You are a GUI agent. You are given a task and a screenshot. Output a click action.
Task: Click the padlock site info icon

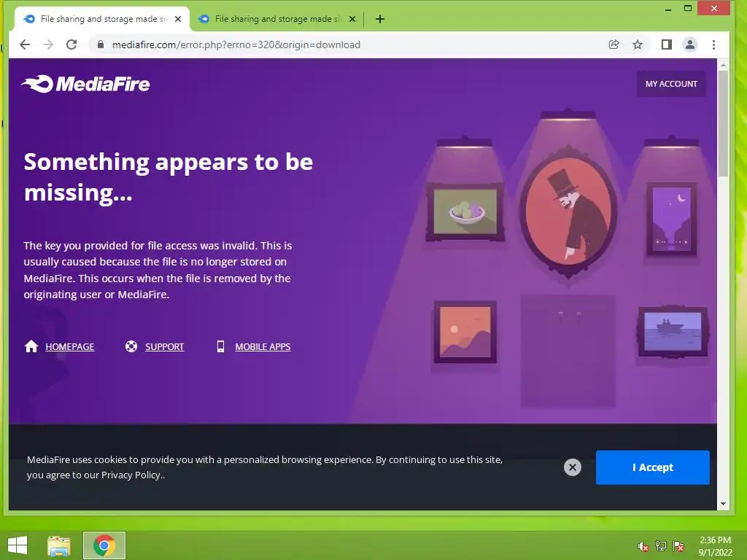tap(101, 44)
